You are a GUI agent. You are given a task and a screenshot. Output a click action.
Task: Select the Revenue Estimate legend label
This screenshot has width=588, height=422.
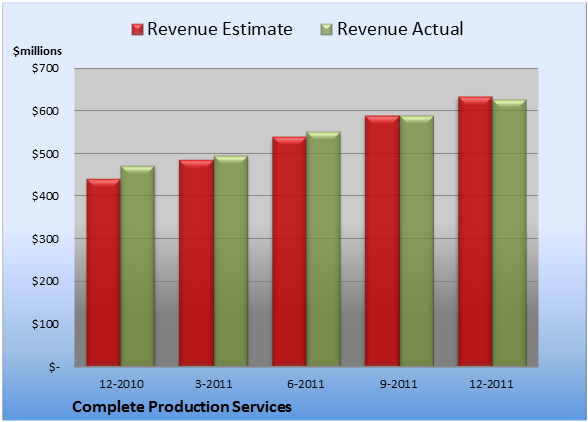(x=220, y=29)
